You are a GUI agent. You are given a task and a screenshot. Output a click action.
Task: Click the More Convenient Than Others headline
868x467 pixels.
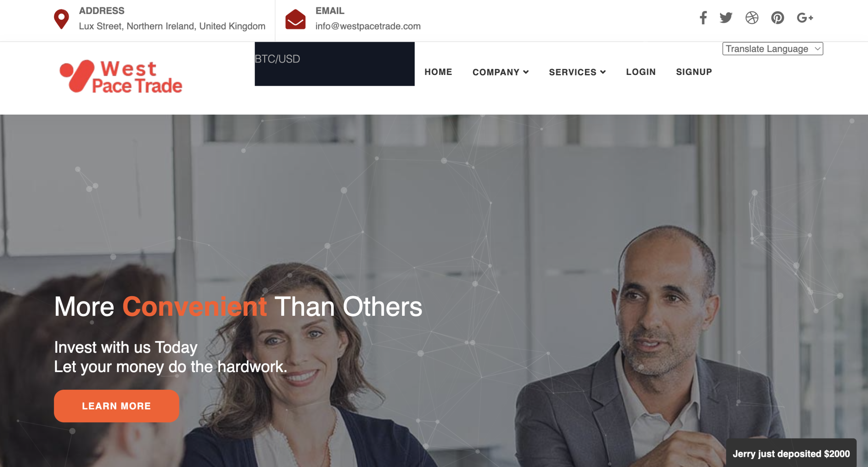point(238,307)
